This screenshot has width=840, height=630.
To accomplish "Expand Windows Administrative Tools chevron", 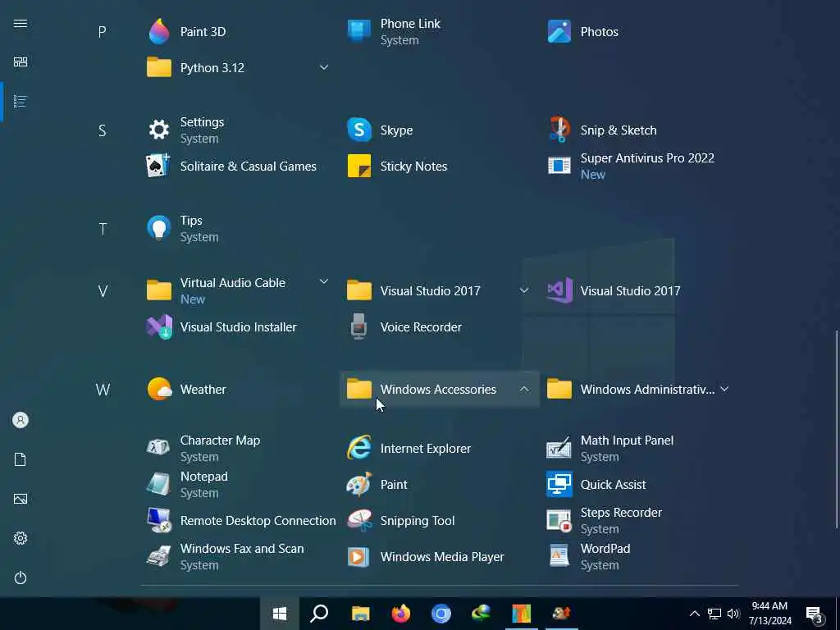I will (x=724, y=389).
